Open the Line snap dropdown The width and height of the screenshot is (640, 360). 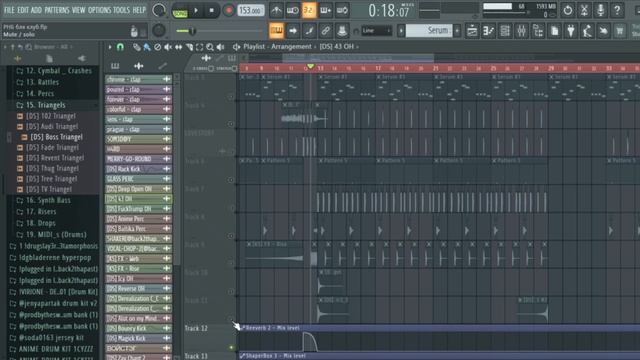coord(376,31)
